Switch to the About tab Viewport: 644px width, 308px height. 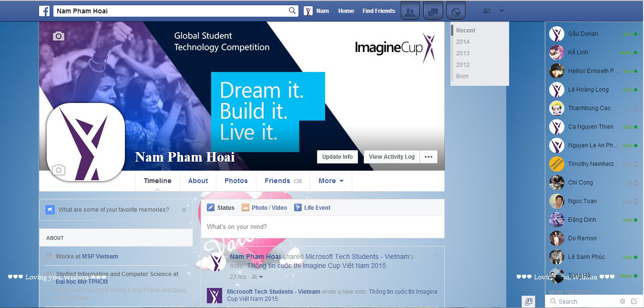(x=198, y=181)
